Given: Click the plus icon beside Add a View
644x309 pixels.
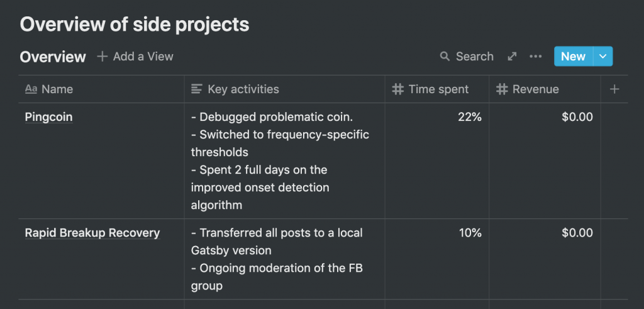Looking at the screenshot, I should point(103,57).
